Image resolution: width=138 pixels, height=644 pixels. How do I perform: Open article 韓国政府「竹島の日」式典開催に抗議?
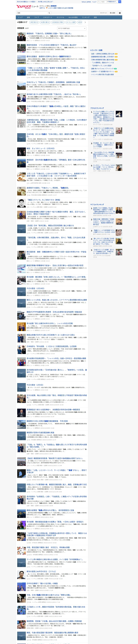pyautogui.click(x=49, y=33)
